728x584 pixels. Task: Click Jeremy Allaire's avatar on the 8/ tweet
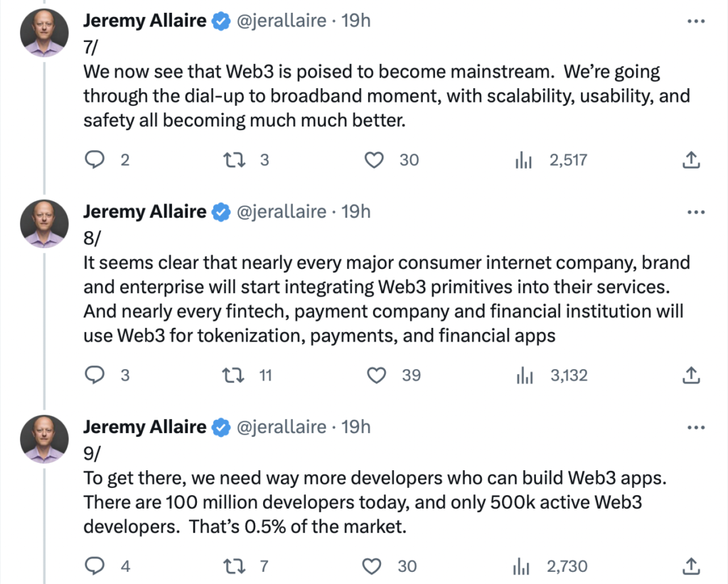[45, 223]
